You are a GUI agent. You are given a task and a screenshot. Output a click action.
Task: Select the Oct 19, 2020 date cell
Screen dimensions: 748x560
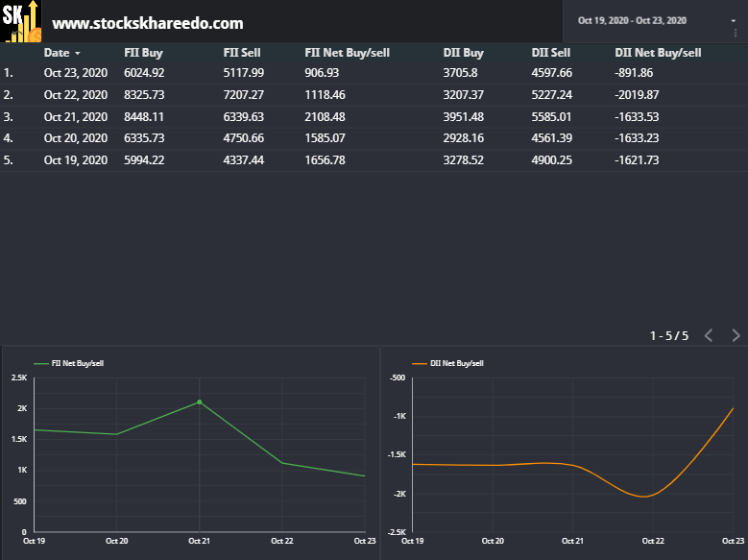75,160
